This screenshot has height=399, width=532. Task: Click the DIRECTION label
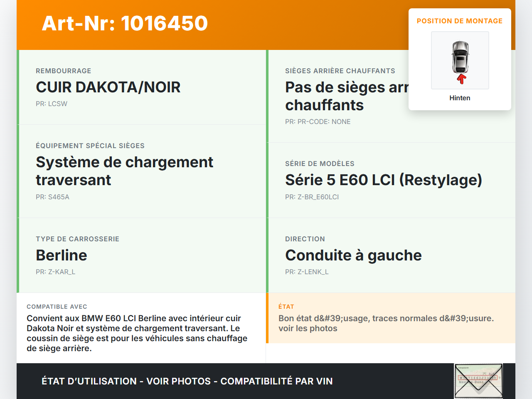pyautogui.click(x=305, y=239)
